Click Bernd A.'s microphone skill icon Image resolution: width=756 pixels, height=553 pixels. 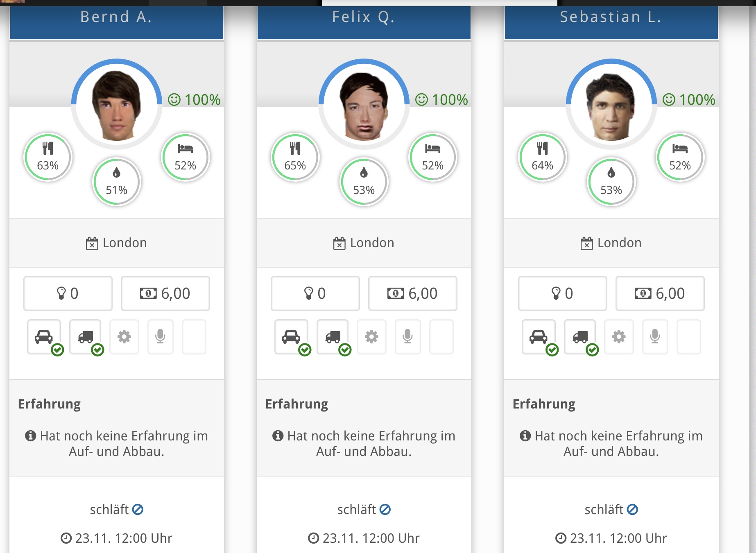(160, 337)
